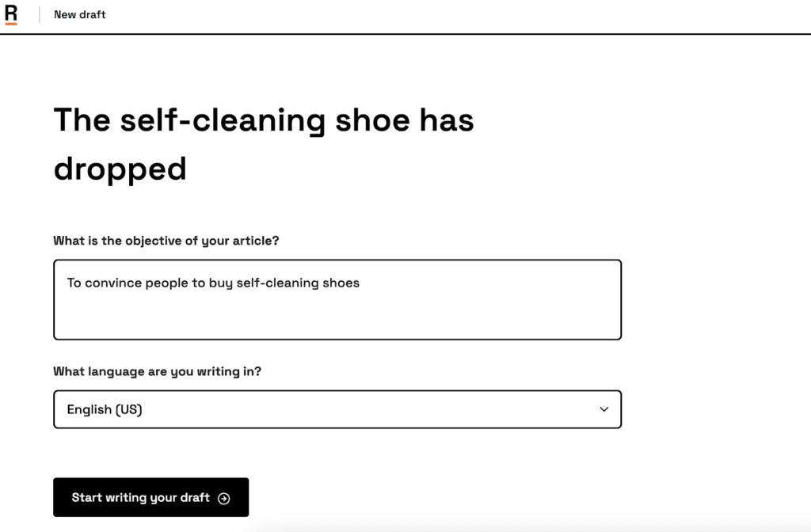This screenshot has height=532, width=811.
Task: Click the 'What is the objective of your article?' label
Action: 166,241
